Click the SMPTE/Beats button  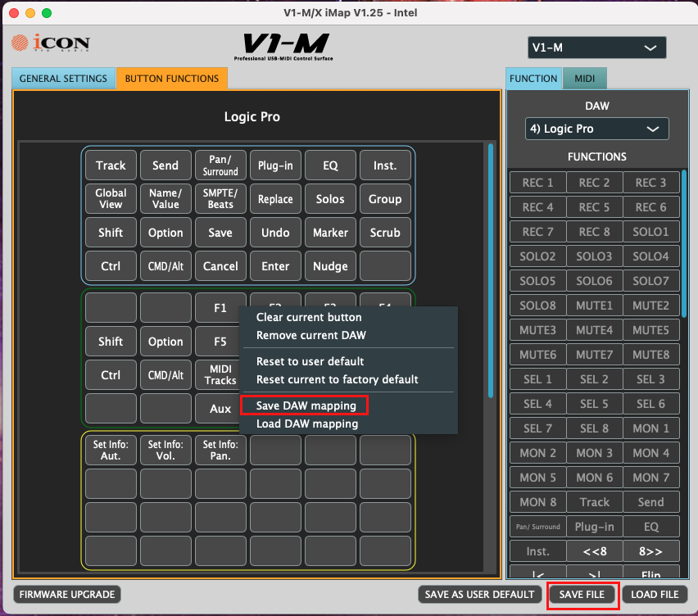tap(220, 198)
